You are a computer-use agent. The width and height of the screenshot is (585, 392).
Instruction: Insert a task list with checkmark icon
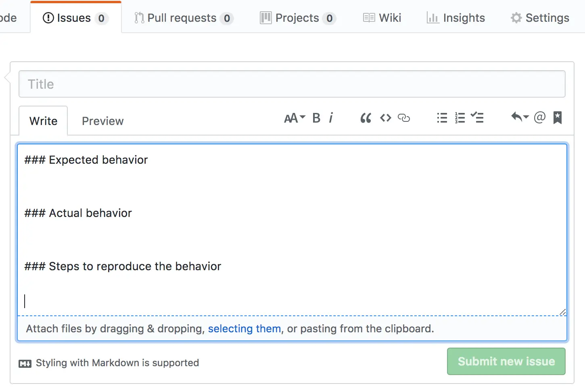[477, 117]
